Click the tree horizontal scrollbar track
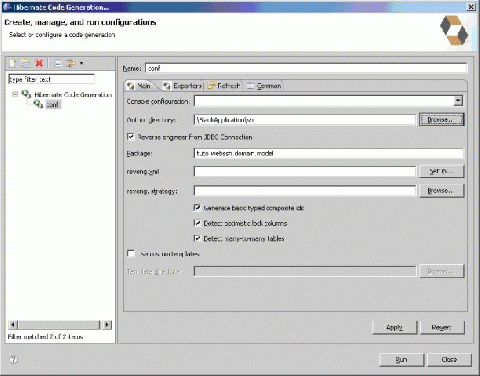Viewport: 480px width, 376px height. point(60,325)
